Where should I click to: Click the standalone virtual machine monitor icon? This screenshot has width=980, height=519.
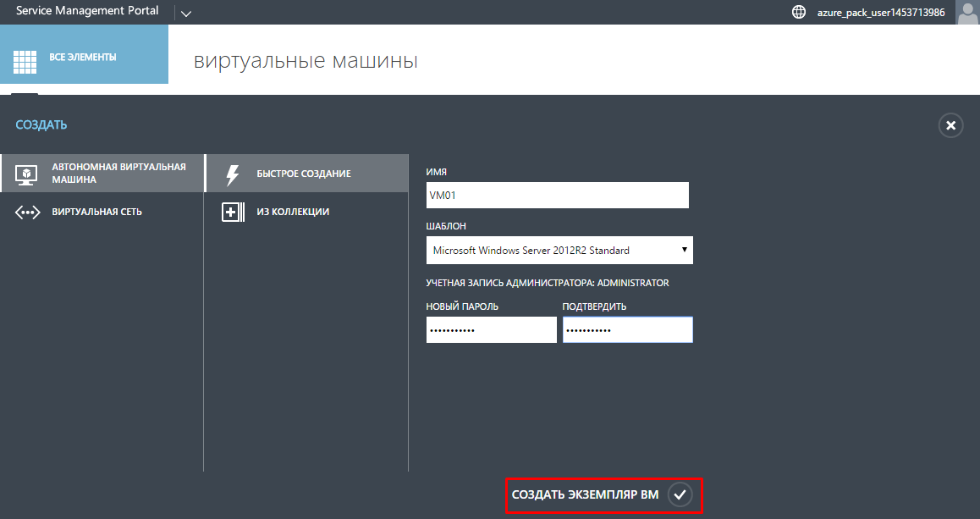[x=26, y=174]
